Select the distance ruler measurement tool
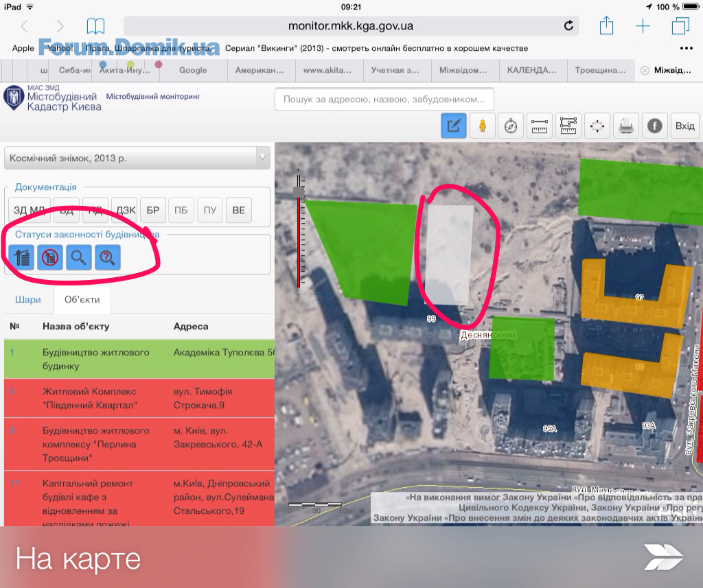Viewport: 703px width, 588px height. [x=540, y=126]
